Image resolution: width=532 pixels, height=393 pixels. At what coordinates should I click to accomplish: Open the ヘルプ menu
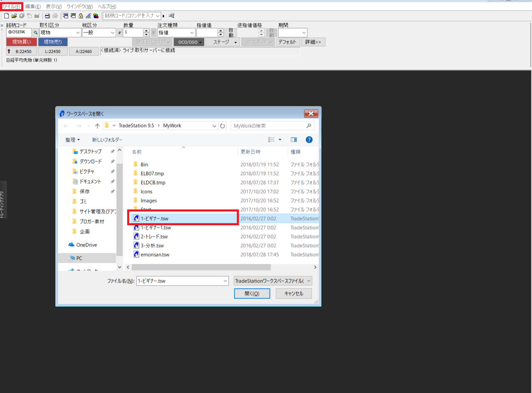(107, 7)
